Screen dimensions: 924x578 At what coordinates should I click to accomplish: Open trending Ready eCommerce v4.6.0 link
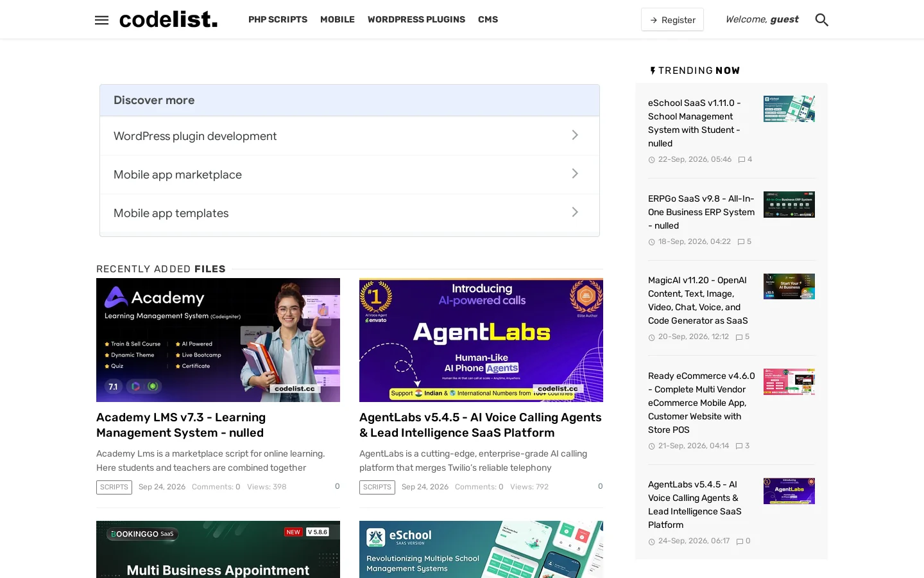(x=701, y=403)
